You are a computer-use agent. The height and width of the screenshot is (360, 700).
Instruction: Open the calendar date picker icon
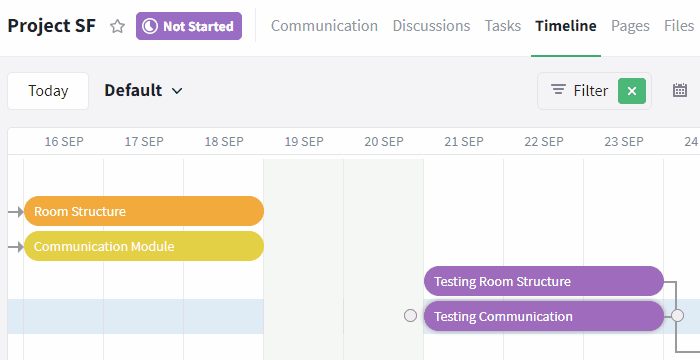tap(680, 90)
